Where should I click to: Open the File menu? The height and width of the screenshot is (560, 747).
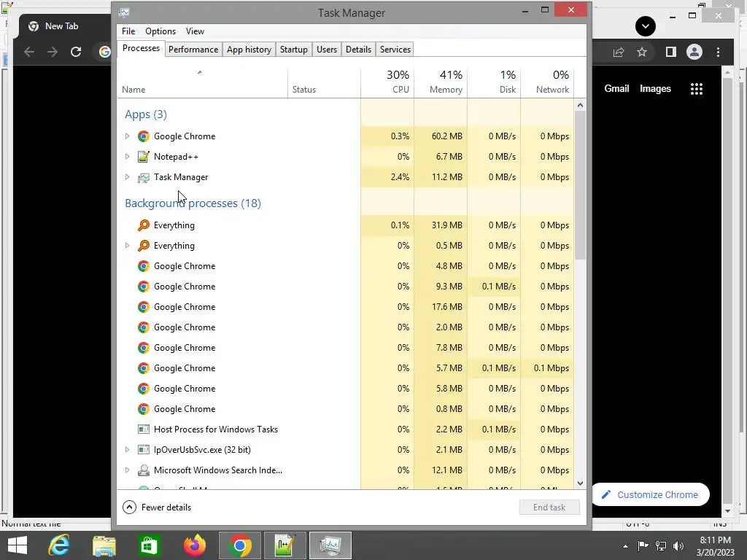(128, 31)
